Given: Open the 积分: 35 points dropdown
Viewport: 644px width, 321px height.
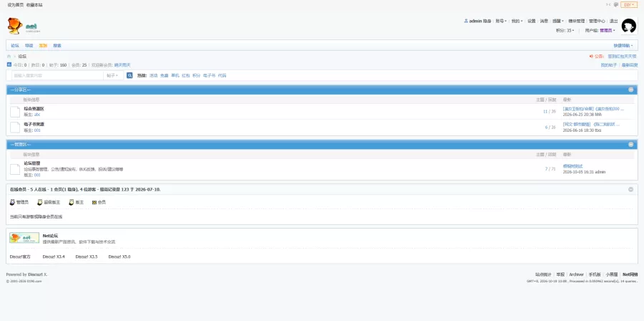Looking at the screenshot, I should click(x=565, y=30).
